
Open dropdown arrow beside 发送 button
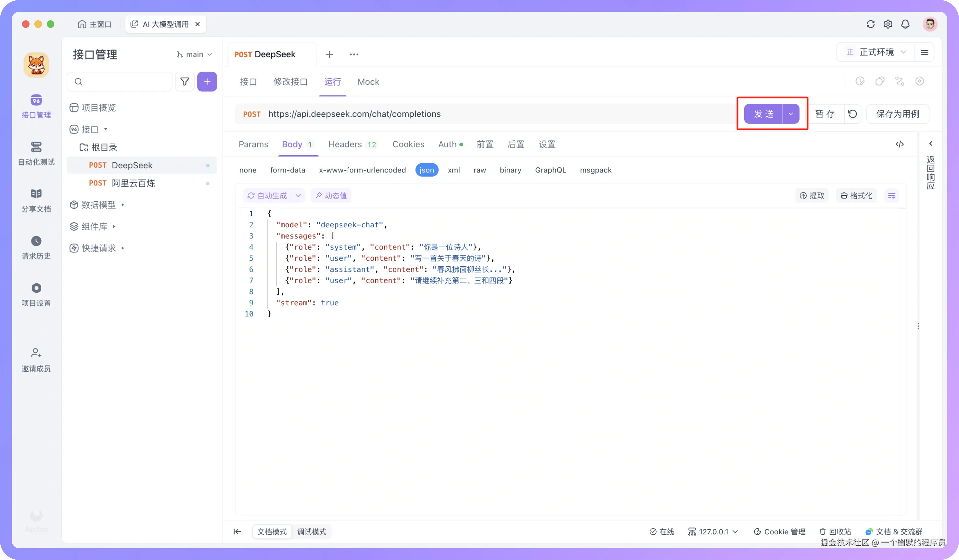coord(791,114)
